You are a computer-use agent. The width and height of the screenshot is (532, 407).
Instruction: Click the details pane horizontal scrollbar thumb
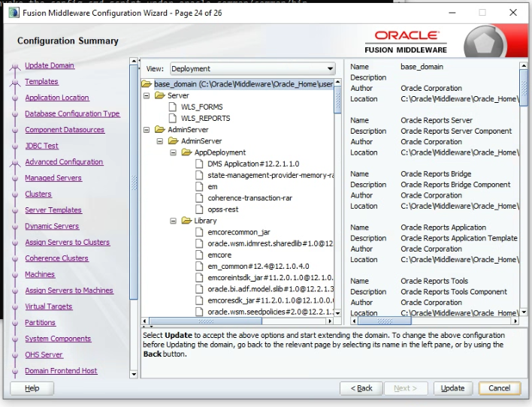coord(385,321)
